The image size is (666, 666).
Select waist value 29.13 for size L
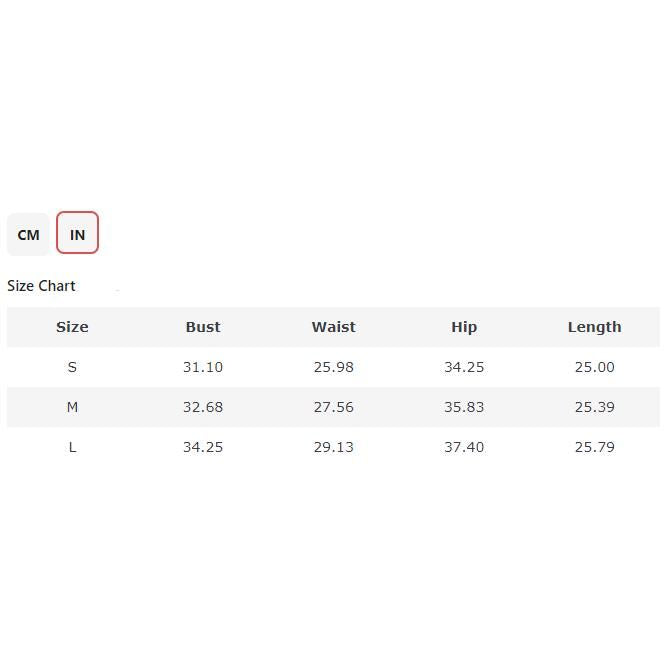[x=333, y=447]
